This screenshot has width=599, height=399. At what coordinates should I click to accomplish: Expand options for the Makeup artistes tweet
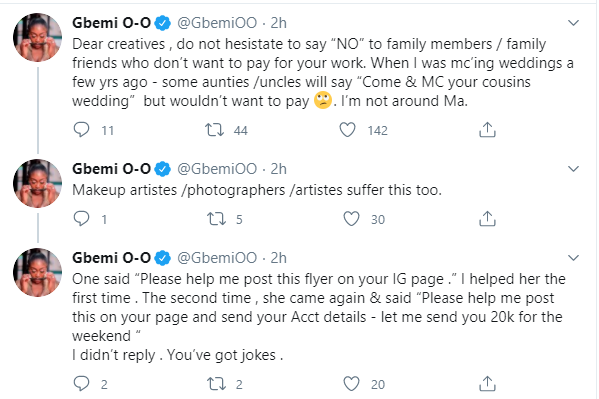pos(573,169)
